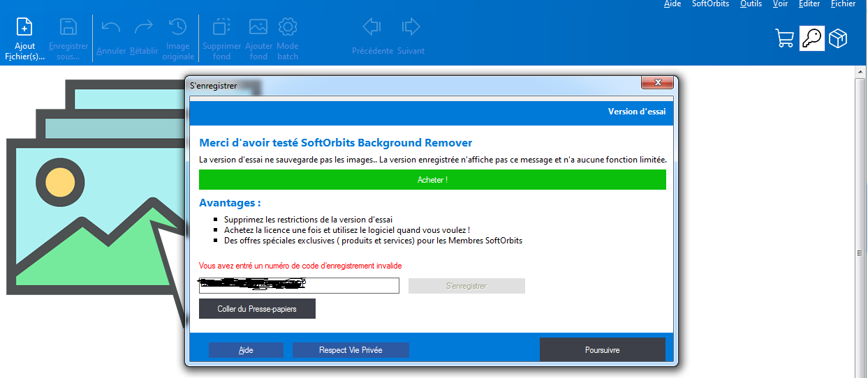Click the Suivant right arrow

coord(411,27)
